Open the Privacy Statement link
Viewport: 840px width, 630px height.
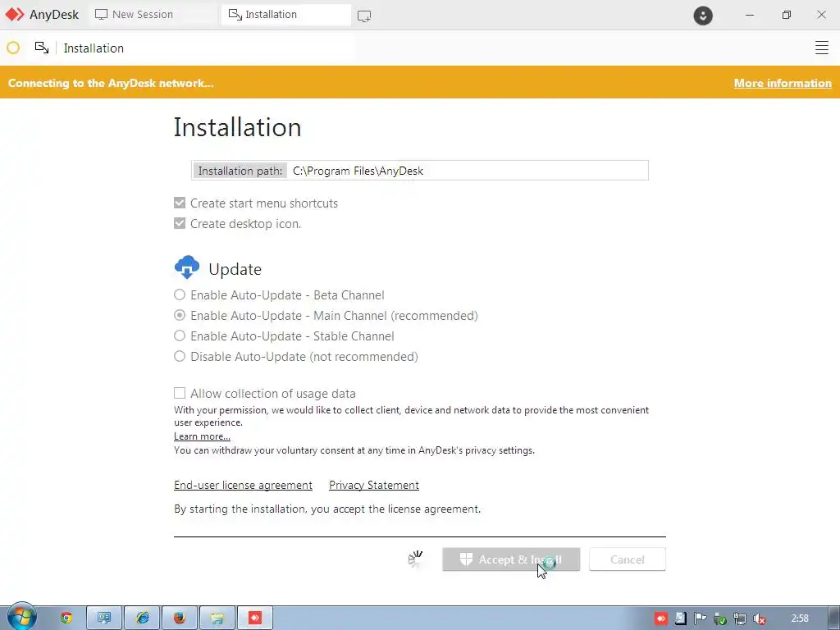coord(374,485)
